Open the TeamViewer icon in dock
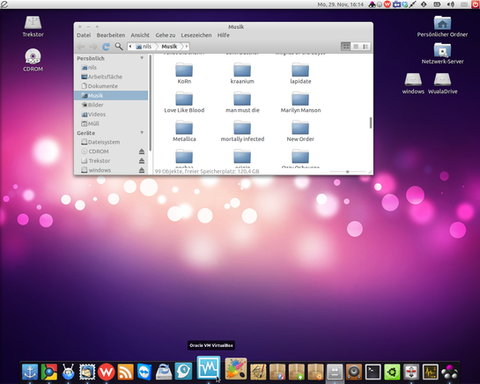 pyautogui.click(x=145, y=372)
